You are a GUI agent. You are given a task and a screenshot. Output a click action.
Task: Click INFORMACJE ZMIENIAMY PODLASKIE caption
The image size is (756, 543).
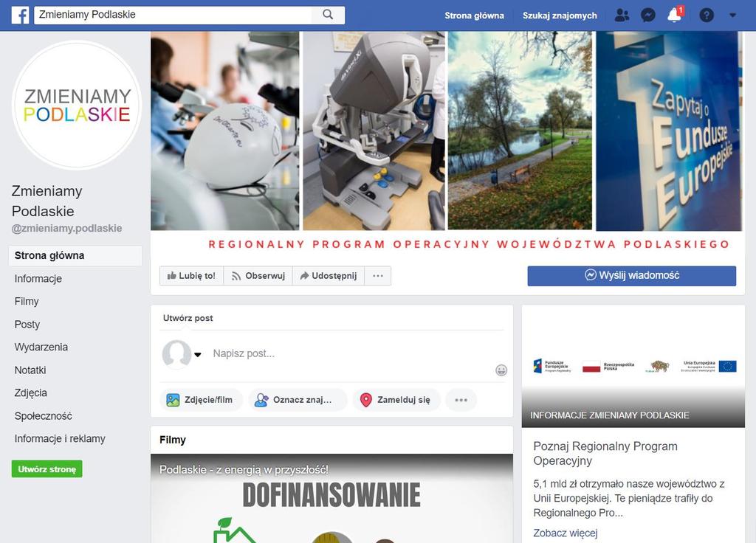tap(609, 415)
